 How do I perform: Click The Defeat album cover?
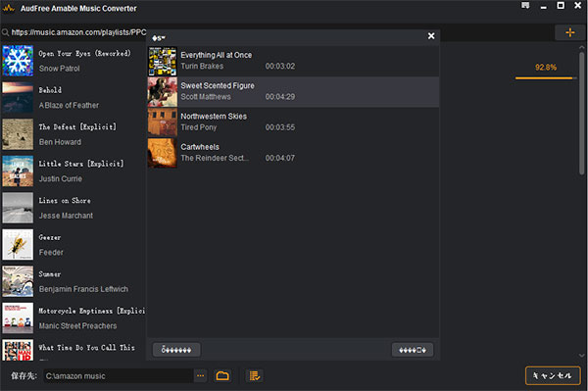coord(18,134)
